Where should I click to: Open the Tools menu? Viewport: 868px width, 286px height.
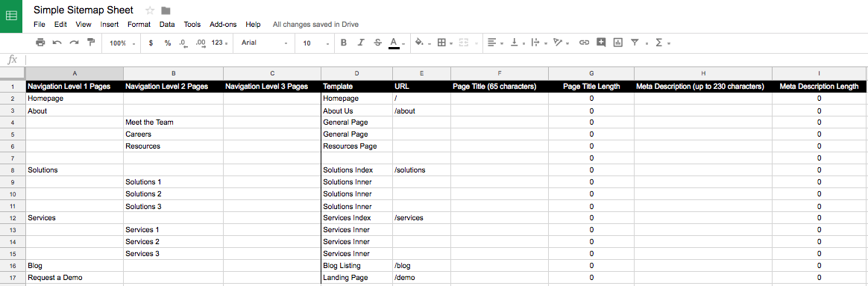[192, 25]
